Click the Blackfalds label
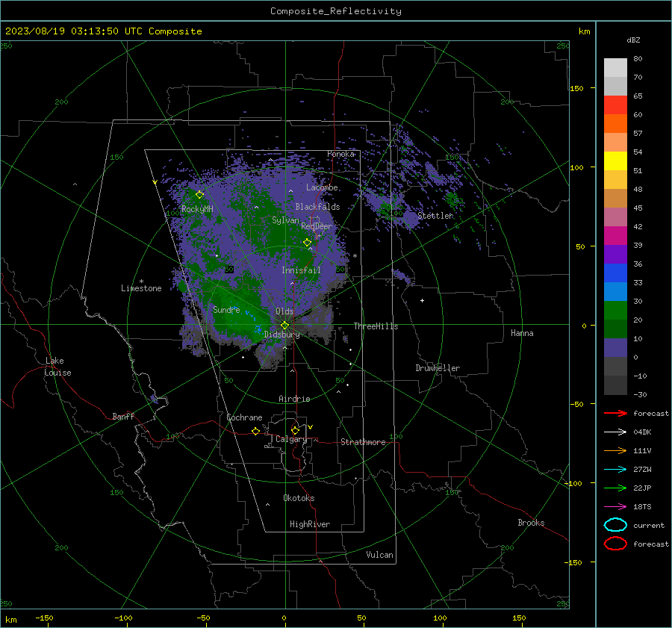672x628 pixels. click(x=317, y=207)
